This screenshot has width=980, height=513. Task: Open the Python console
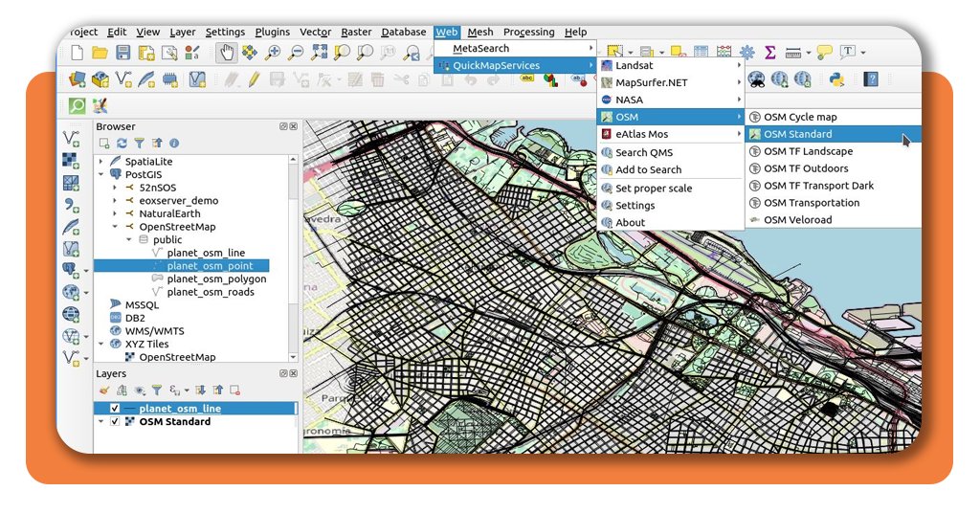tap(836, 79)
